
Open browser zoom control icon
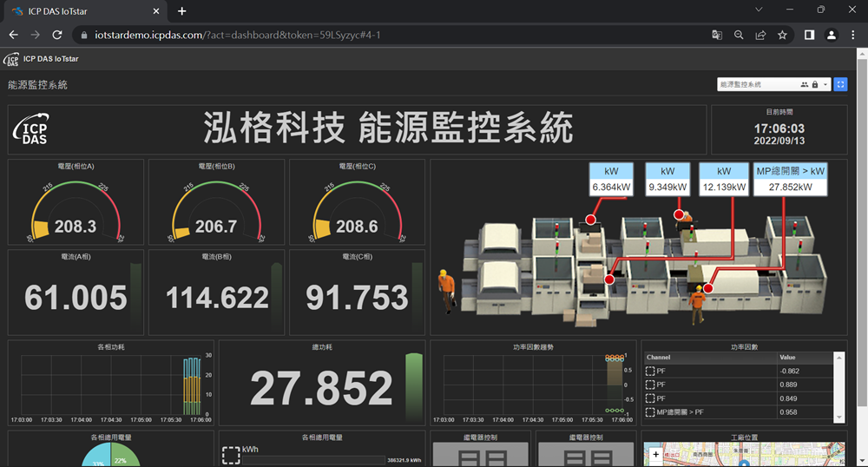point(739,35)
